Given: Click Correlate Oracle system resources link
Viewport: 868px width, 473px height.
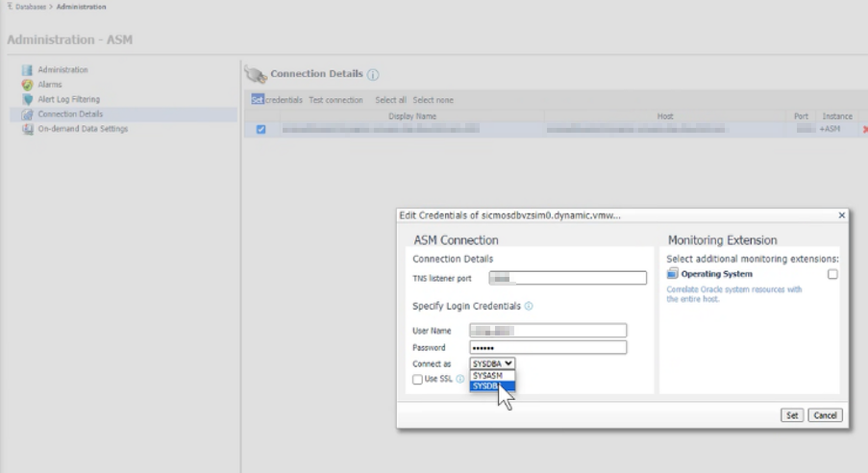Looking at the screenshot, I should pos(734,294).
